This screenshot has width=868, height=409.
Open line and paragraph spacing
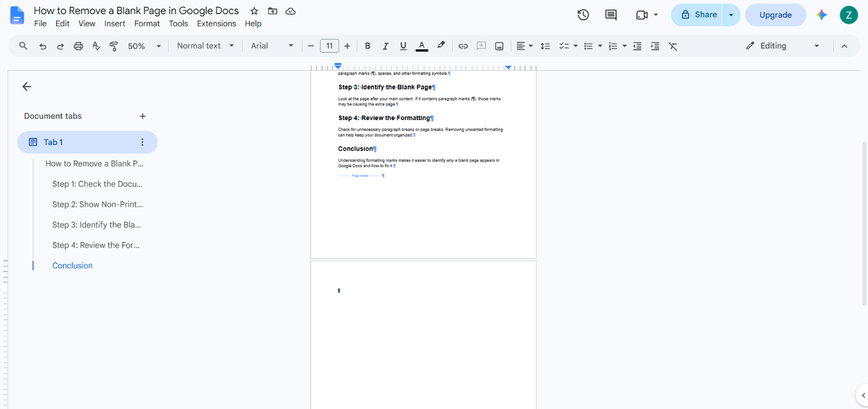(x=545, y=46)
